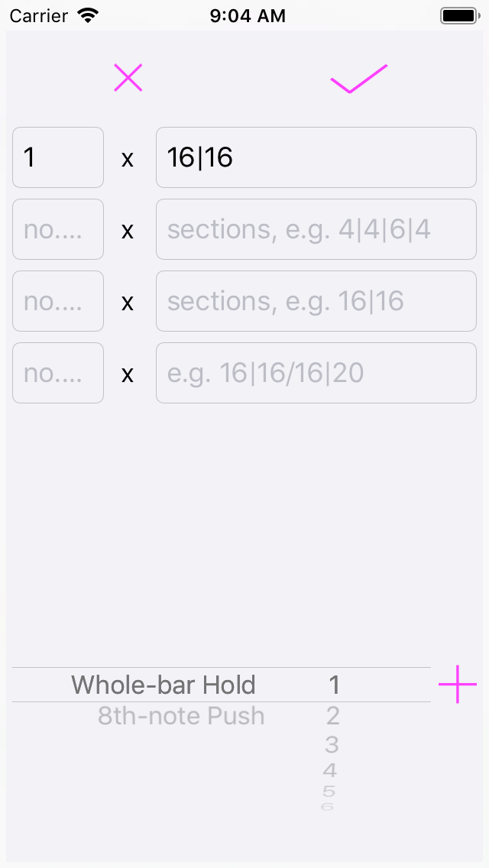Edit the repeat count field containing 1
Screen dimensions: 489x868
click(x=58, y=157)
